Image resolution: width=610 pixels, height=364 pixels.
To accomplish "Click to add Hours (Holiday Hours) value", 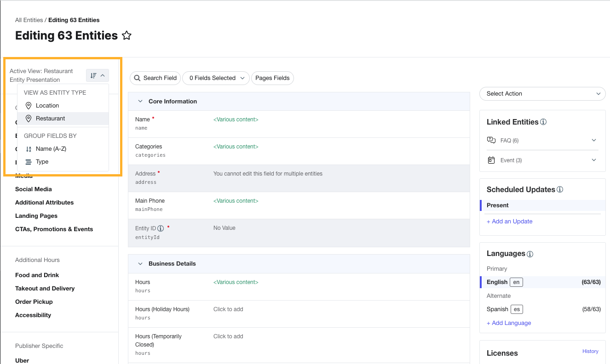I will coord(228,309).
